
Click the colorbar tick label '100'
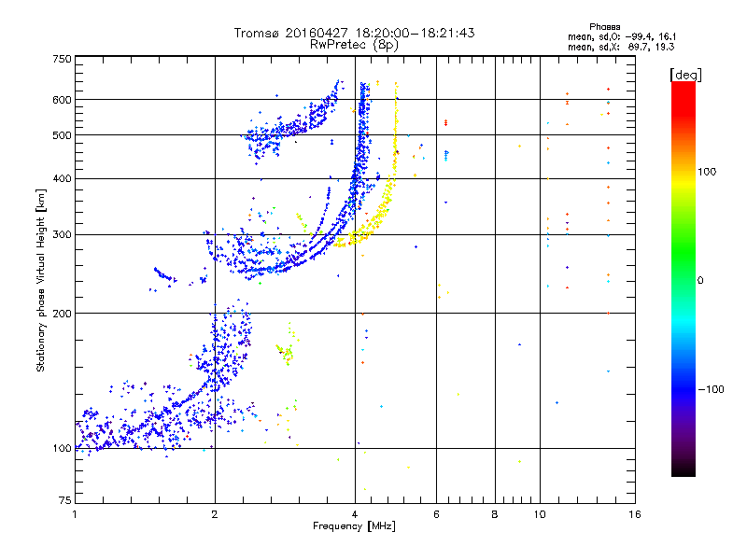(707, 172)
